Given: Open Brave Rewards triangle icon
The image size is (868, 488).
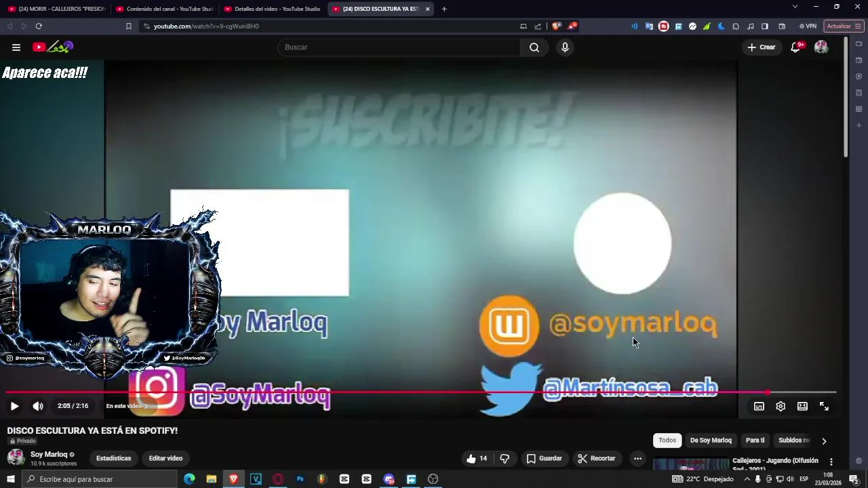Looking at the screenshot, I should [573, 26].
